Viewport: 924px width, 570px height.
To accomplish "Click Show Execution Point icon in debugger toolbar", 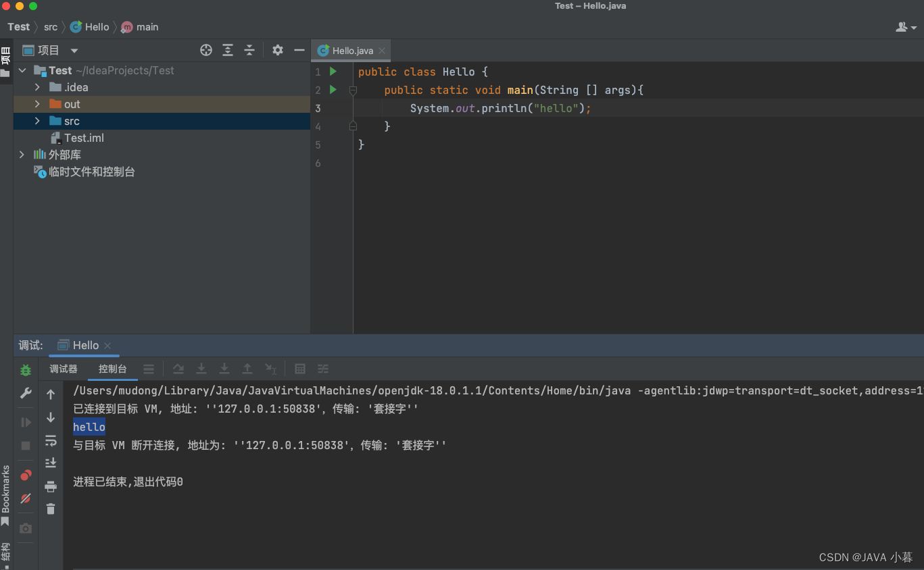I will (x=149, y=369).
